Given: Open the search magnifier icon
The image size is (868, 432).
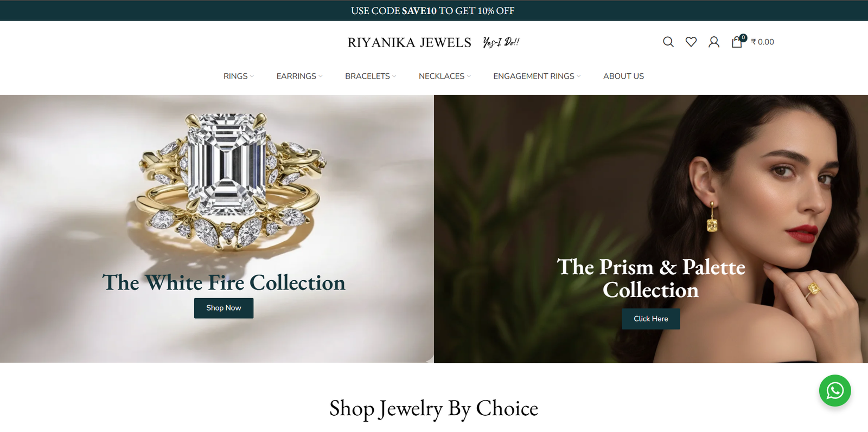Looking at the screenshot, I should point(668,42).
